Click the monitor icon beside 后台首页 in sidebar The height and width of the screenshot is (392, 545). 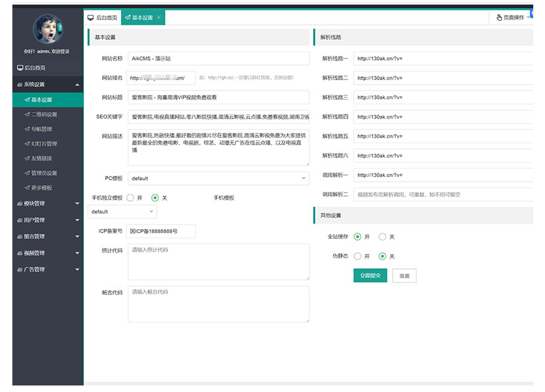coord(20,68)
